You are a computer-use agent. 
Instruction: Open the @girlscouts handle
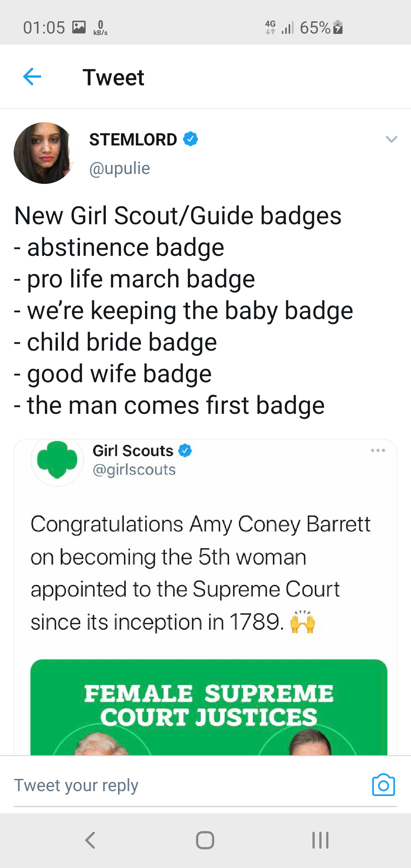tap(134, 470)
